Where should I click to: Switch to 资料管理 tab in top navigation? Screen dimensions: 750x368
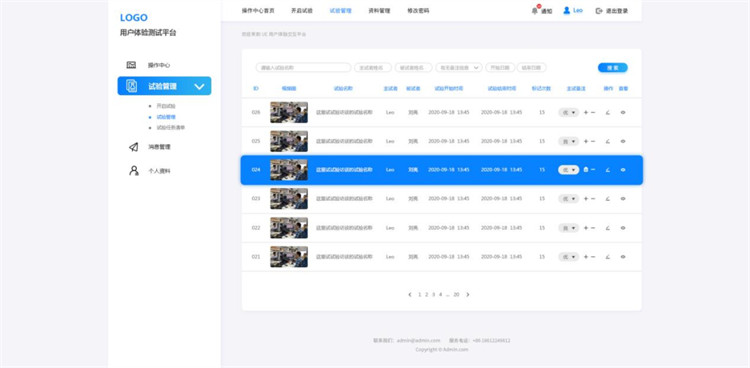pyautogui.click(x=379, y=11)
